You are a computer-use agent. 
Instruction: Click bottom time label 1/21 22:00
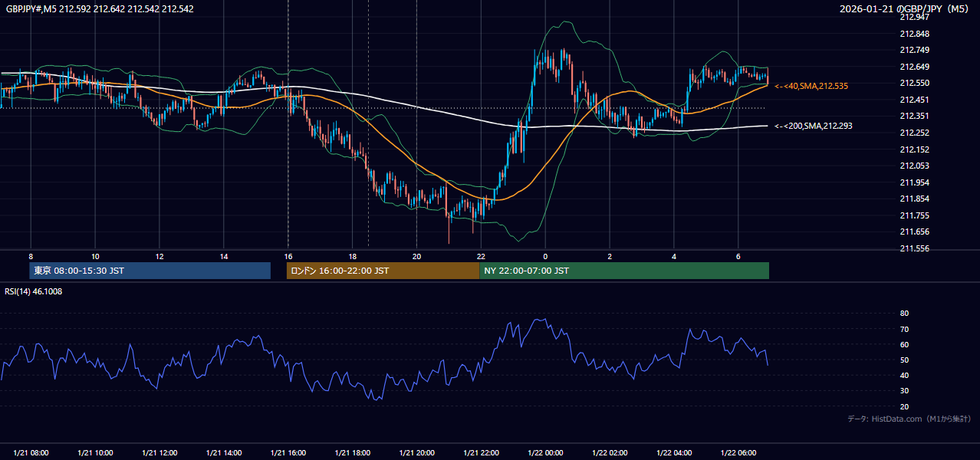481,452
